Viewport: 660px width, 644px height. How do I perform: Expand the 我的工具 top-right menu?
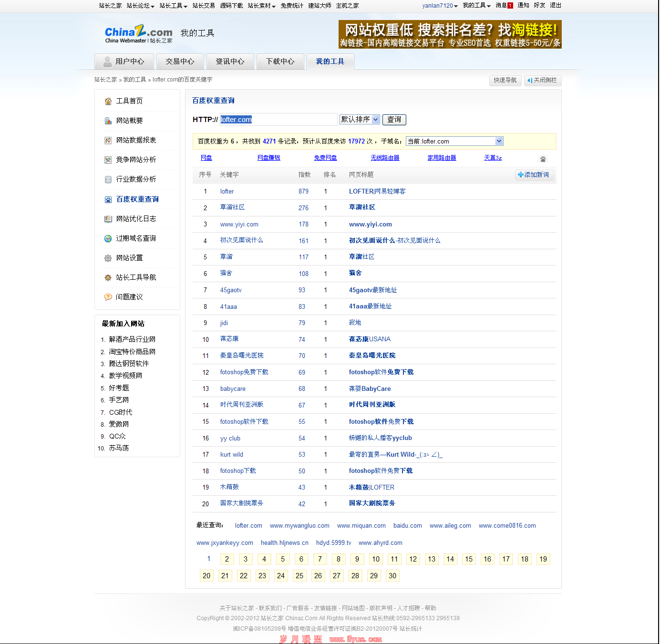click(x=477, y=6)
